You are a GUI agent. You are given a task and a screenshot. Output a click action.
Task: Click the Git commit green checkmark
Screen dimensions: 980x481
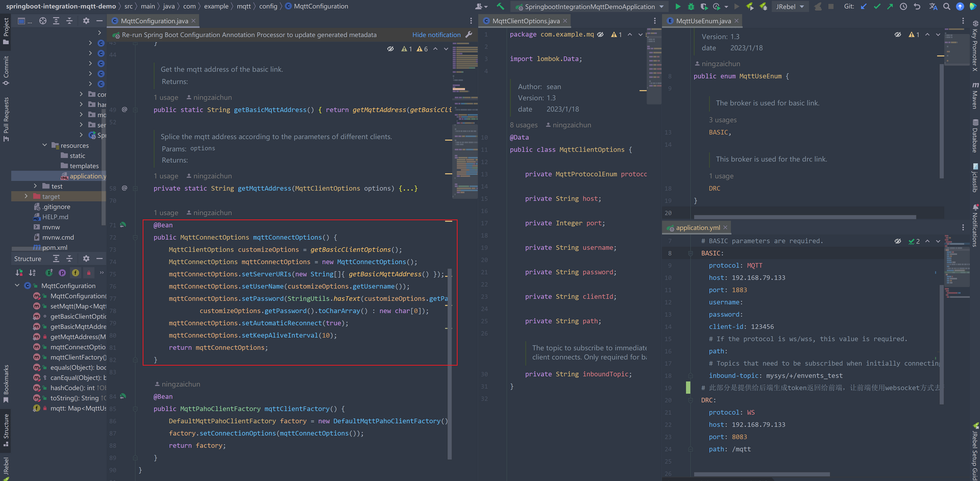point(877,6)
